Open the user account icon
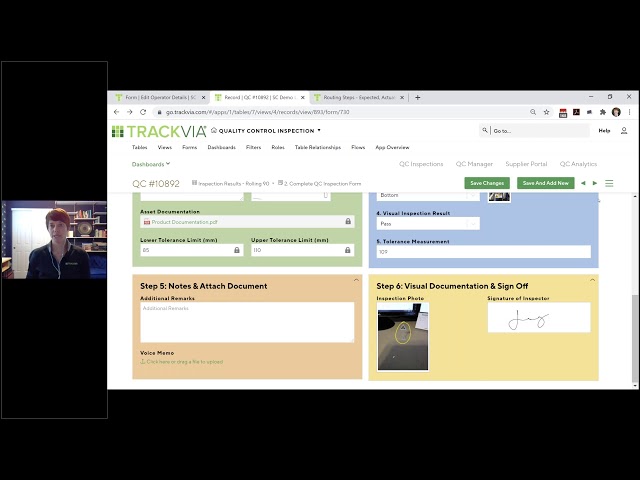This screenshot has width=640, height=480. pyautogui.click(x=624, y=131)
